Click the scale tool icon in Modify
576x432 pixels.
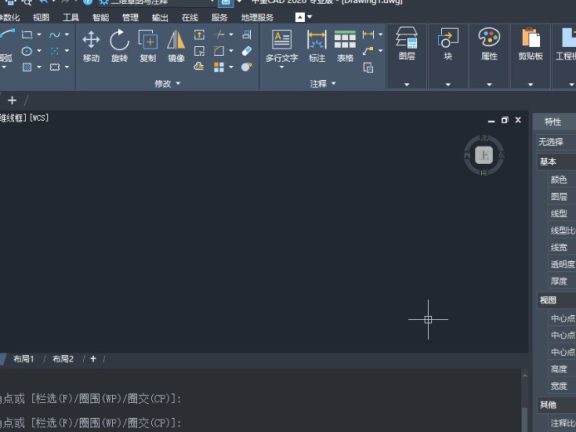pyautogui.click(x=199, y=51)
